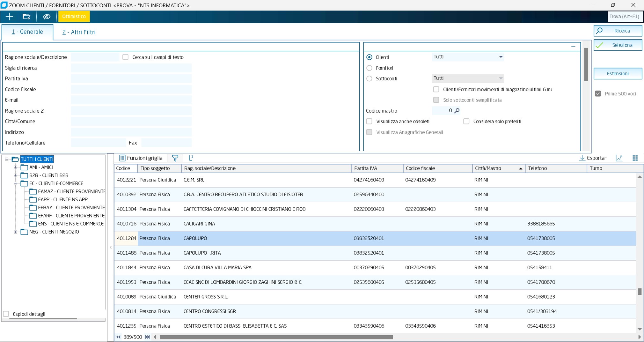This screenshot has width=644, height=342.
Task: Click the grid horizontal scrollbar thumb
Action: [276, 337]
